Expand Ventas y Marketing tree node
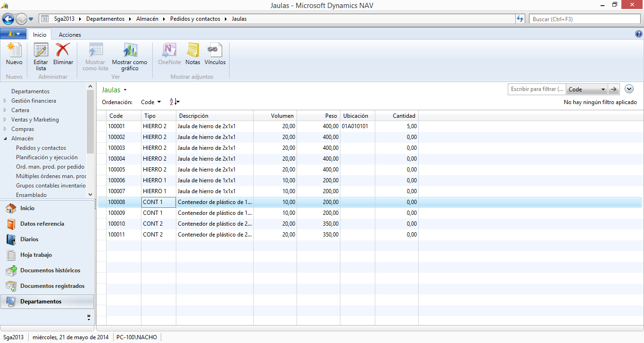Screen dimensions: 644x343 tap(5, 120)
